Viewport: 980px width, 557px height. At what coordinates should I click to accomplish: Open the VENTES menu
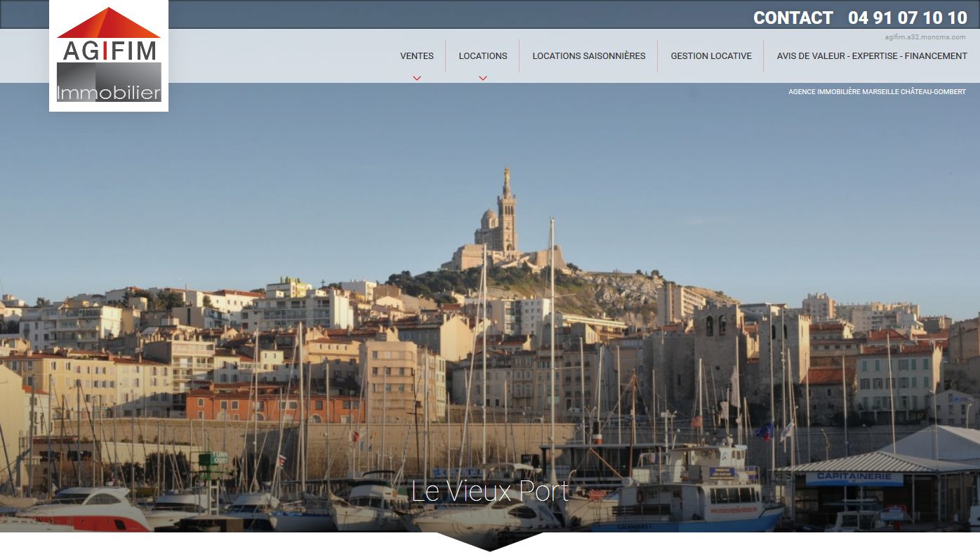(417, 56)
